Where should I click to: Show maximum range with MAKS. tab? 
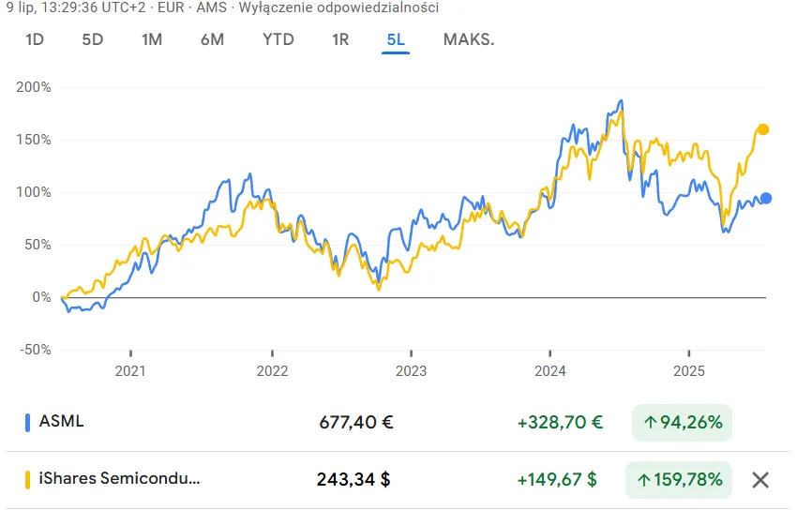pyautogui.click(x=469, y=39)
